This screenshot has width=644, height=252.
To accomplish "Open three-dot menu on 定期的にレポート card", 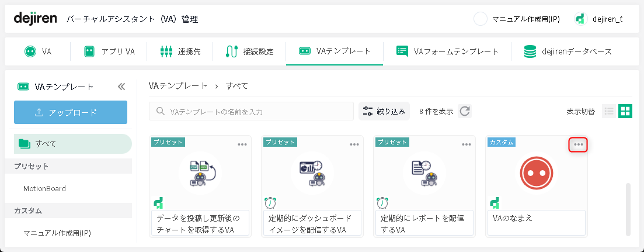I will coord(466,144).
